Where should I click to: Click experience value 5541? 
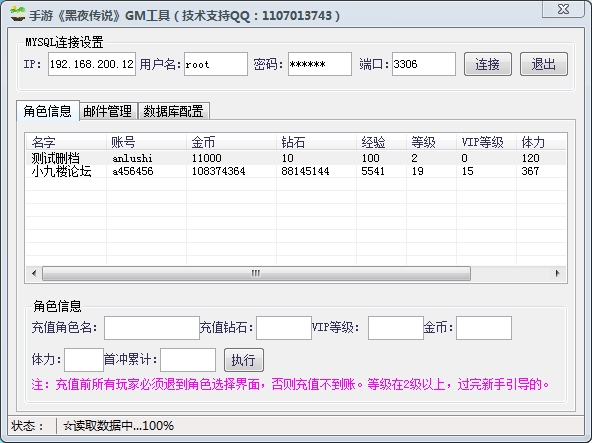[373, 171]
